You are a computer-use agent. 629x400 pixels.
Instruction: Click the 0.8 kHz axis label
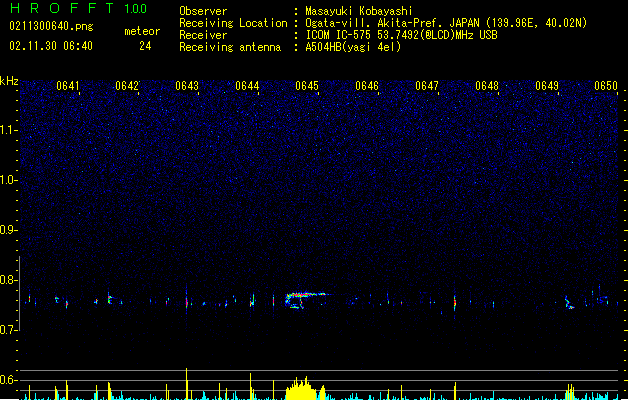pyautogui.click(x=8, y=280)
